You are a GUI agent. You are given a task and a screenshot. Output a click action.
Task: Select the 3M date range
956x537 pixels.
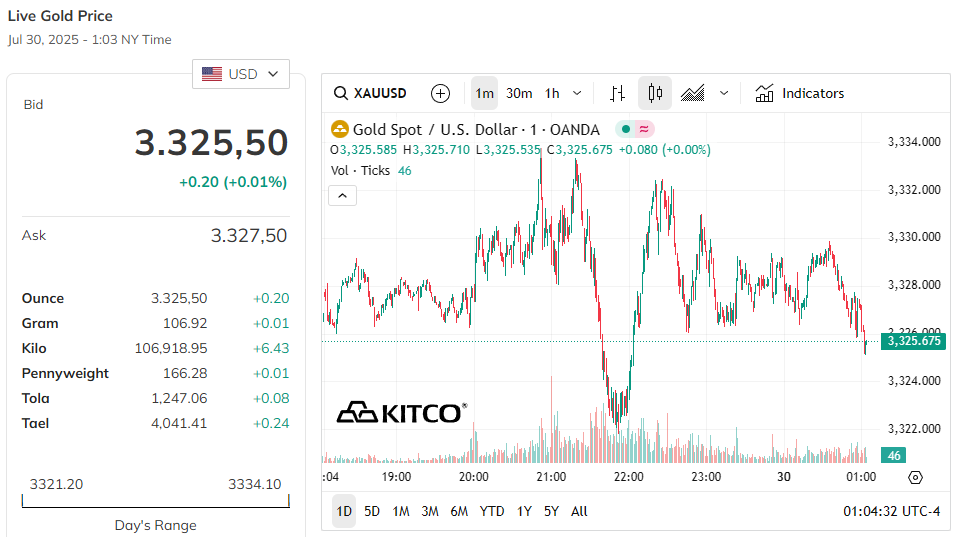pos(430,511)
